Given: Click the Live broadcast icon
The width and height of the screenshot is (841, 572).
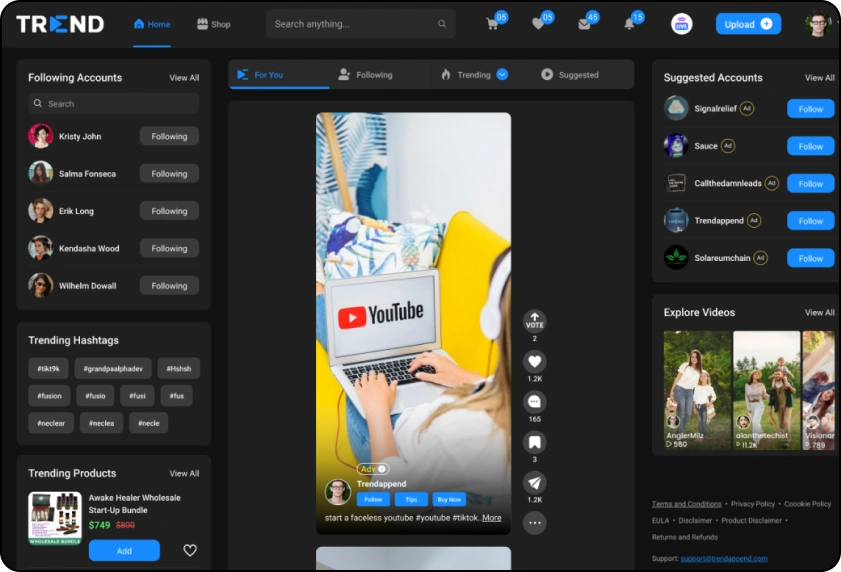Looking at the screenshot, I should (x=681, y=24).
